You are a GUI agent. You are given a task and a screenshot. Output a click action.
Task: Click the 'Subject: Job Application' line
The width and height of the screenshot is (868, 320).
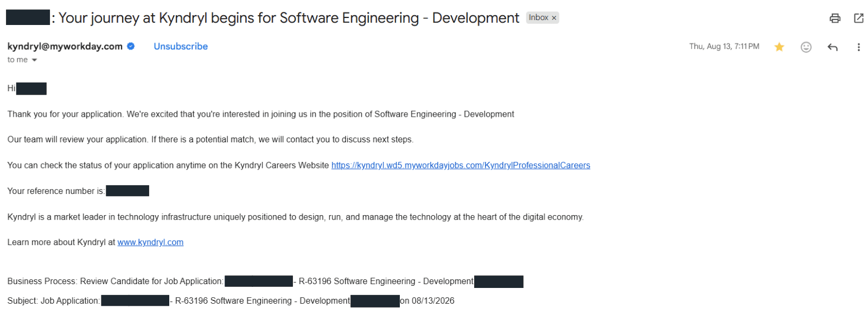point(231,301)
